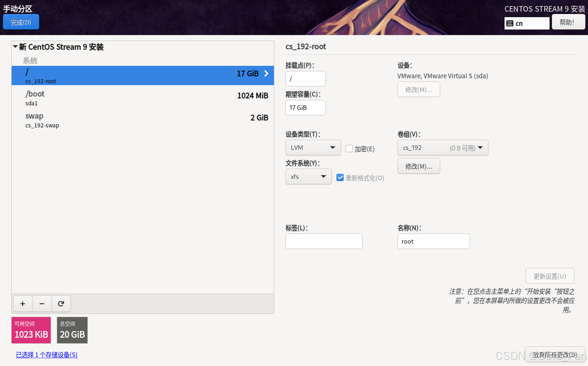The image size is (588, 366).
Task: Select the swap cs_192-swap partition row
Action: (143, 120)
